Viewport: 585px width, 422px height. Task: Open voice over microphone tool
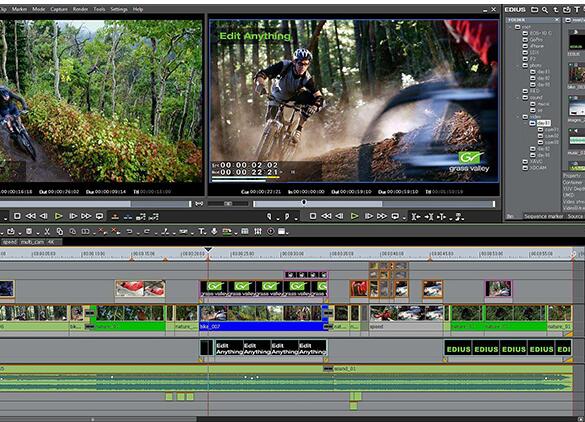click(214, 232)
